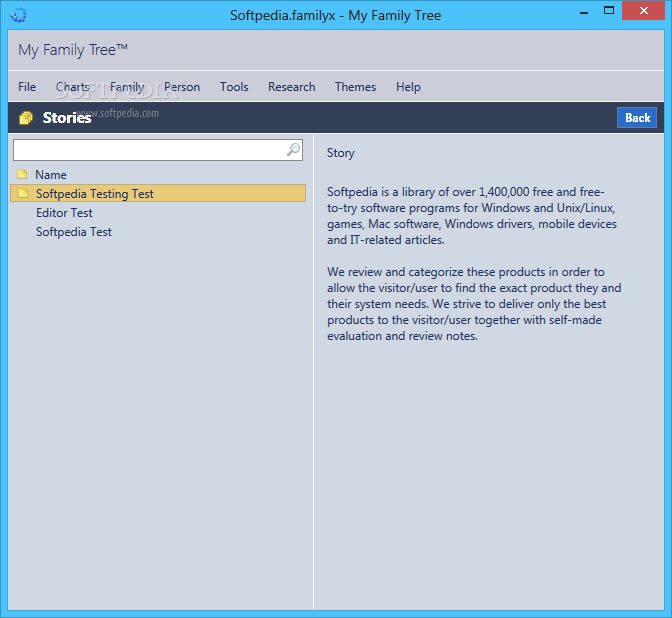The width and height of the screenshot is (672, 618).
Task: Open the Themes menu
Action: [x=355, y=87]
